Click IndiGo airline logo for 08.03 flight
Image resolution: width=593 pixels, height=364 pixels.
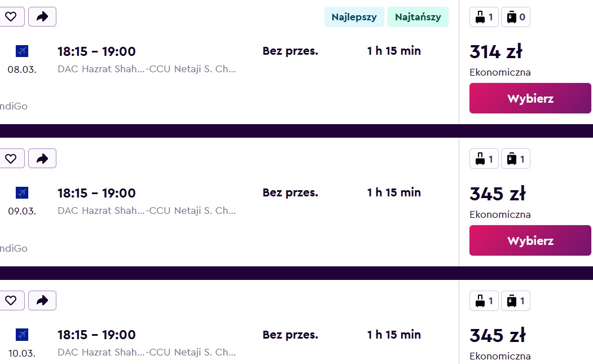tap(22, 51)
